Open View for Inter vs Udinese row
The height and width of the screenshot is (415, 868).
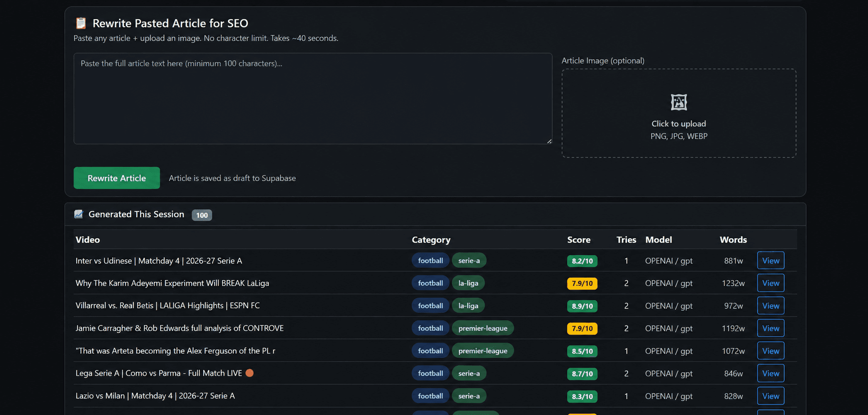coord(770,260)
